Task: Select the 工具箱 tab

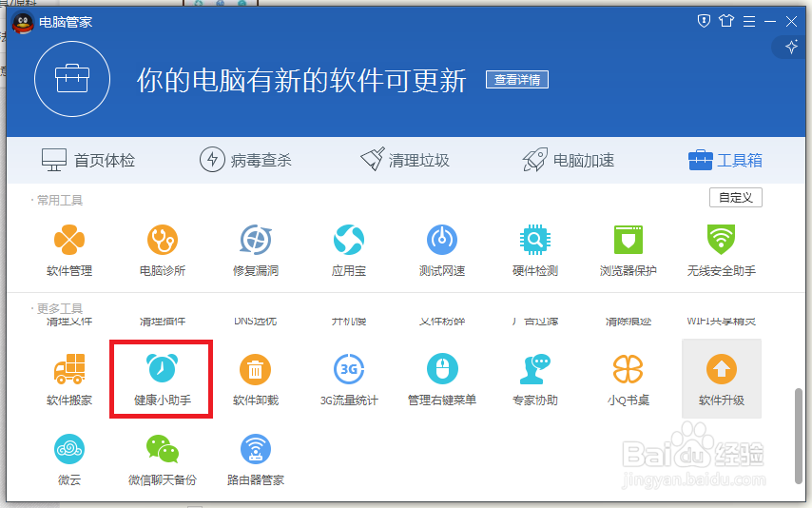Action: point(725,160)
